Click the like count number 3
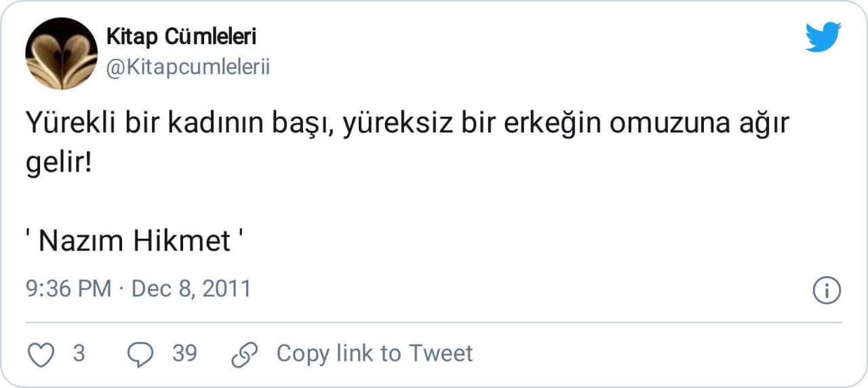The height and width of the screenshot is (388, 868). pyautogui.click(x=79, y=353)
